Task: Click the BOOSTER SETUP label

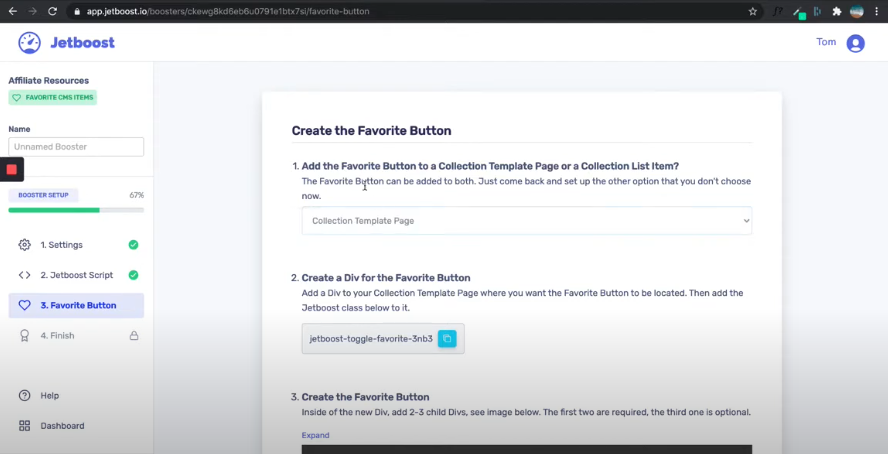Action: 44,195
